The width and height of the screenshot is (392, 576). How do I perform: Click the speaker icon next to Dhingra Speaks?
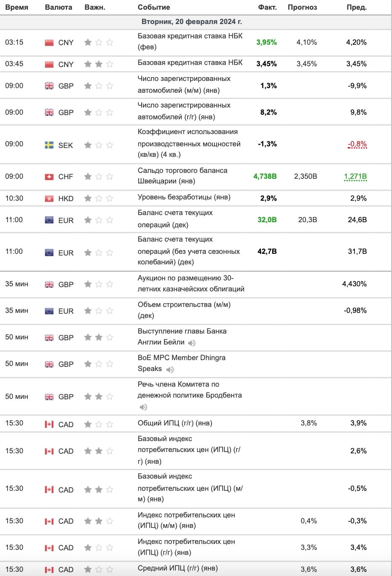(170, 369)
